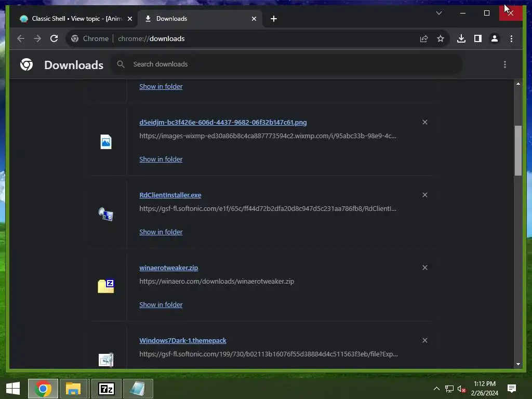Click the softonic themepack source URL
The height and width of the screenshot is (399, 532).
(x=269, y=354)
